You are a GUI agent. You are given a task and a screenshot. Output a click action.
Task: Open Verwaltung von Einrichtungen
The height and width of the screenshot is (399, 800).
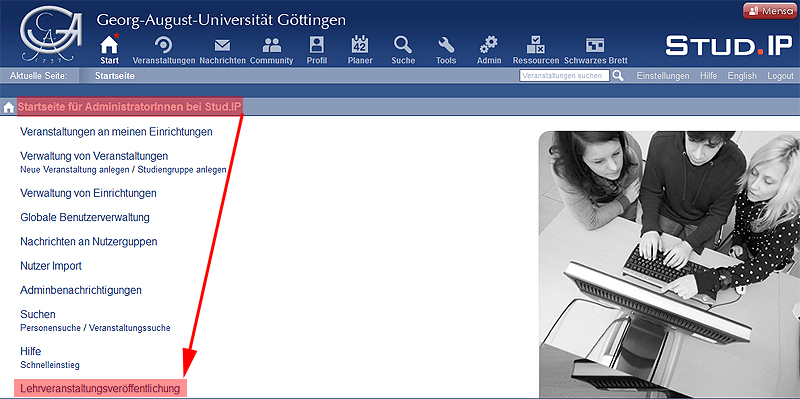coord(88,193)
